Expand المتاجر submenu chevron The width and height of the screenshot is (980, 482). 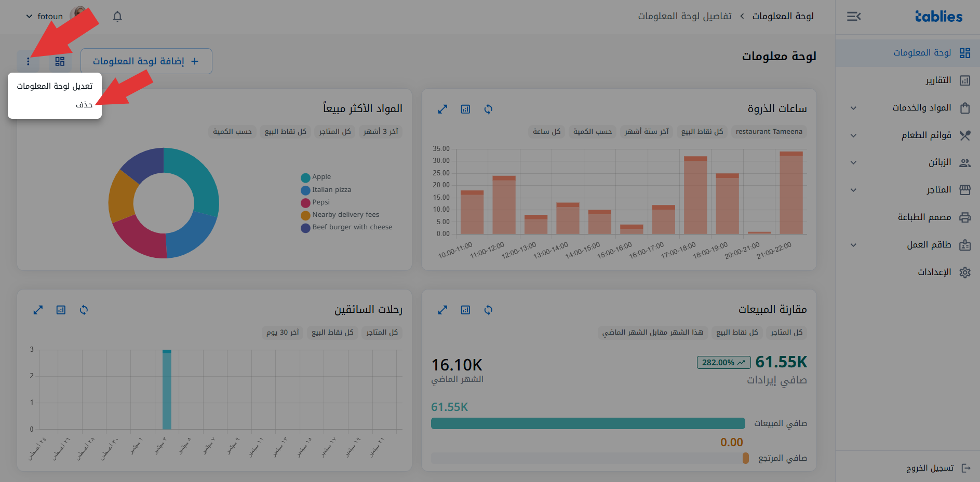pos(853,190)
